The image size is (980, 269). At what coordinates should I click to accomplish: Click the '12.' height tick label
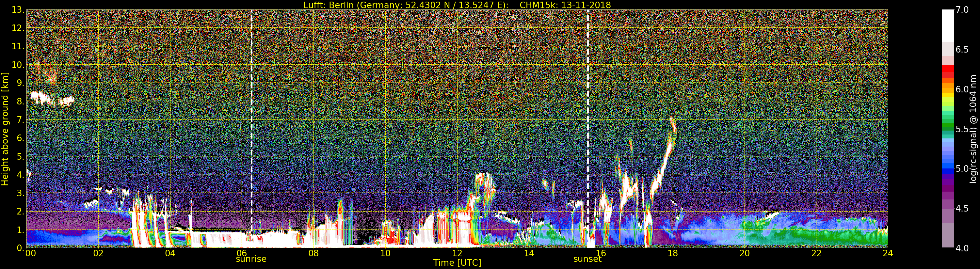coord(18,28)
